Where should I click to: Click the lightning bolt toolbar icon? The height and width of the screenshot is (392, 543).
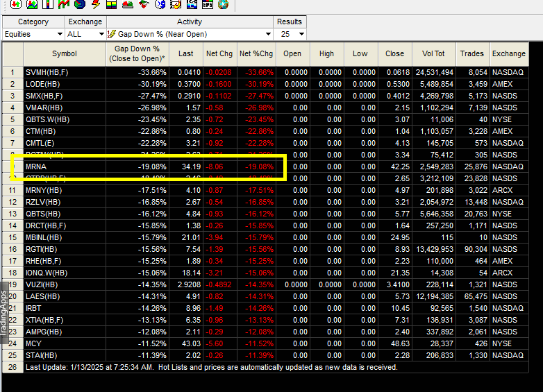(x=96, y=4)
